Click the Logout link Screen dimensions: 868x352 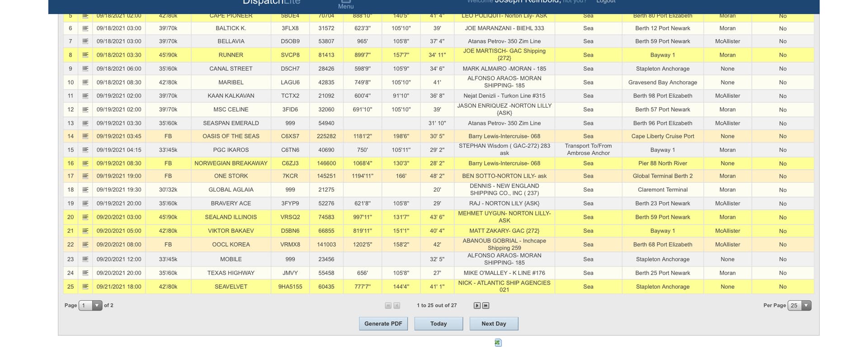click(x=606, y=2)
